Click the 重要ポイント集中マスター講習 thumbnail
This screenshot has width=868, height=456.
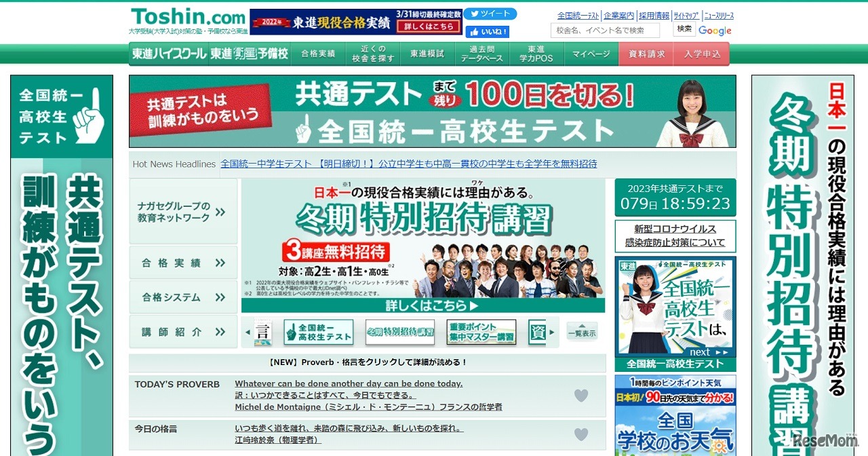coord(481,332)
